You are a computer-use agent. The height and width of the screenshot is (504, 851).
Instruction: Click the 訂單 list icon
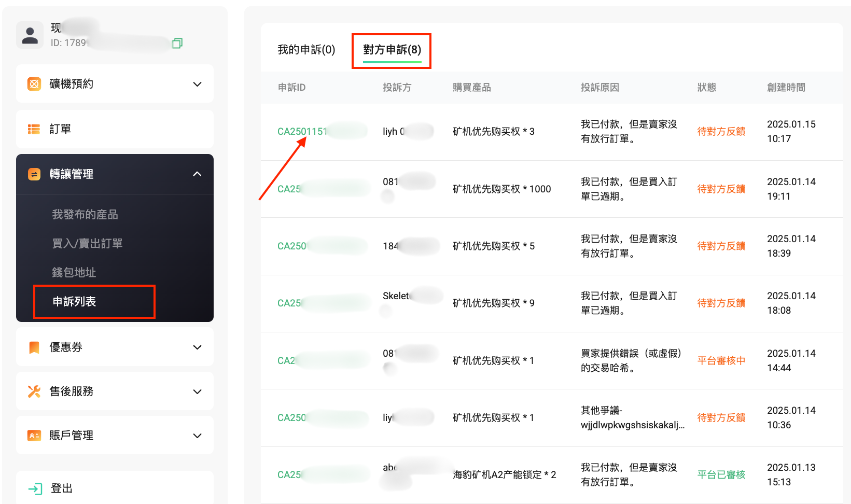click(x=34, y=129)
